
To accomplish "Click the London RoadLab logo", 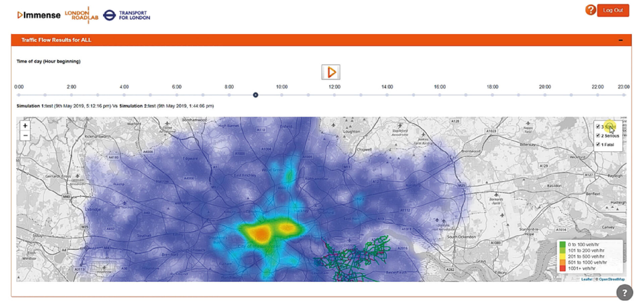I will point(82,15).
